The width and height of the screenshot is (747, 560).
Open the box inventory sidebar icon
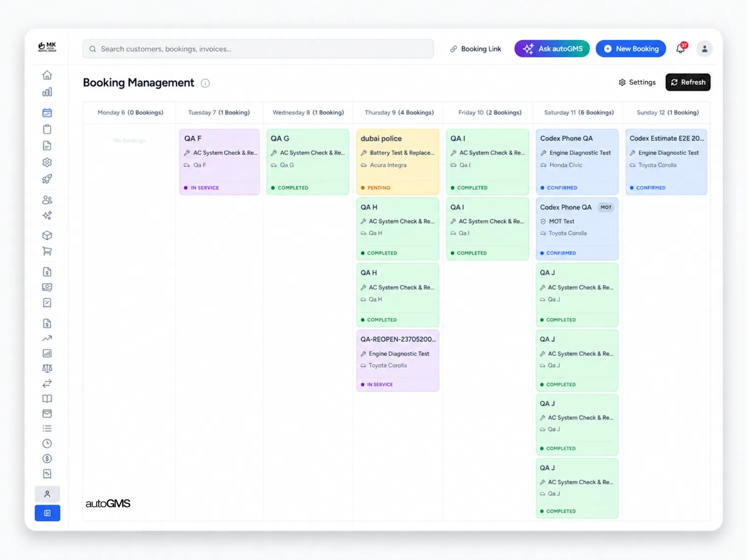[x=47, y=235]
